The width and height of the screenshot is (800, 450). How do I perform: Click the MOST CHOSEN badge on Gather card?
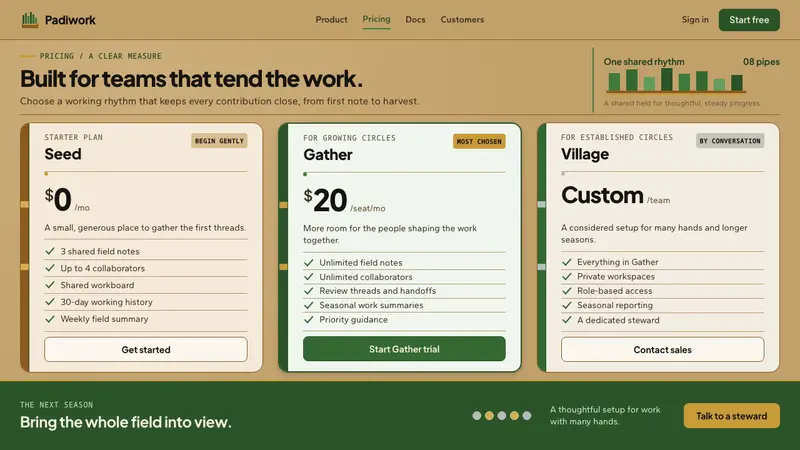tap(479, 141)
